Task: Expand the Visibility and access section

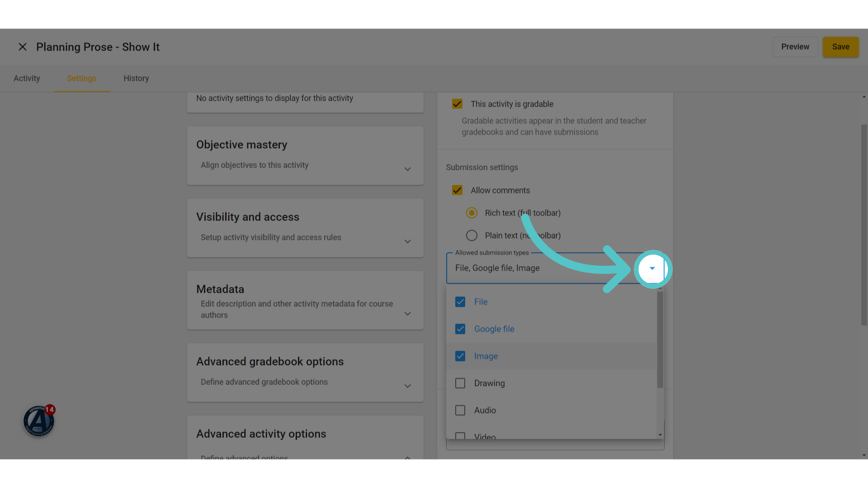Action: [407, 241]
